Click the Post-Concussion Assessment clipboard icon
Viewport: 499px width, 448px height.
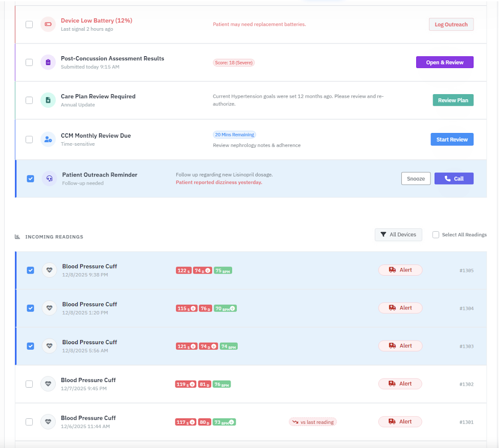coord(48,62)
